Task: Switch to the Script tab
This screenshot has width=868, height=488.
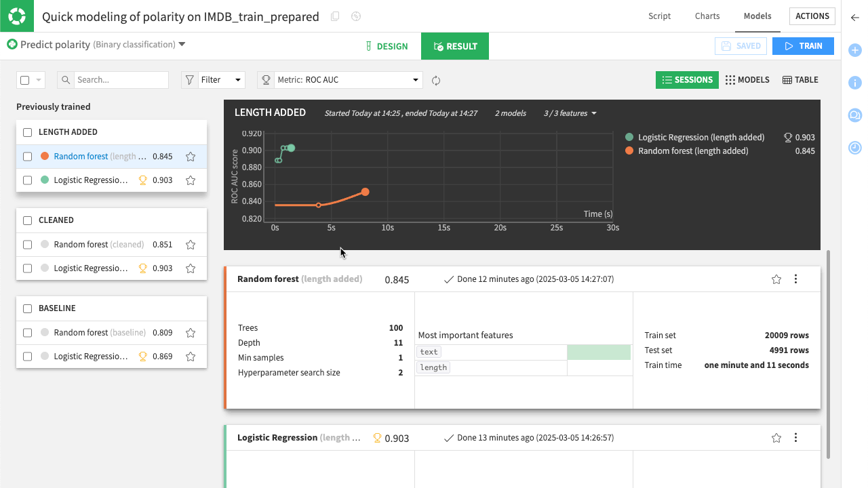Action: pos(659,16)
